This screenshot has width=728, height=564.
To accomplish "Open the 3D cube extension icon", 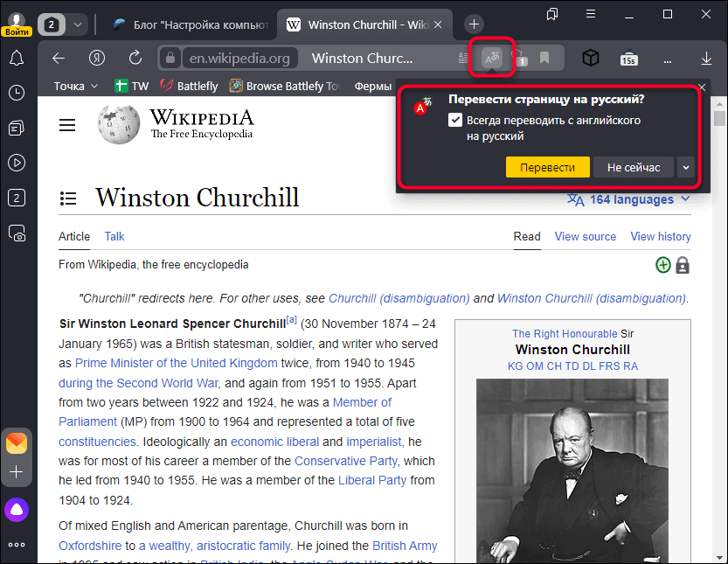I will point(591,58).
